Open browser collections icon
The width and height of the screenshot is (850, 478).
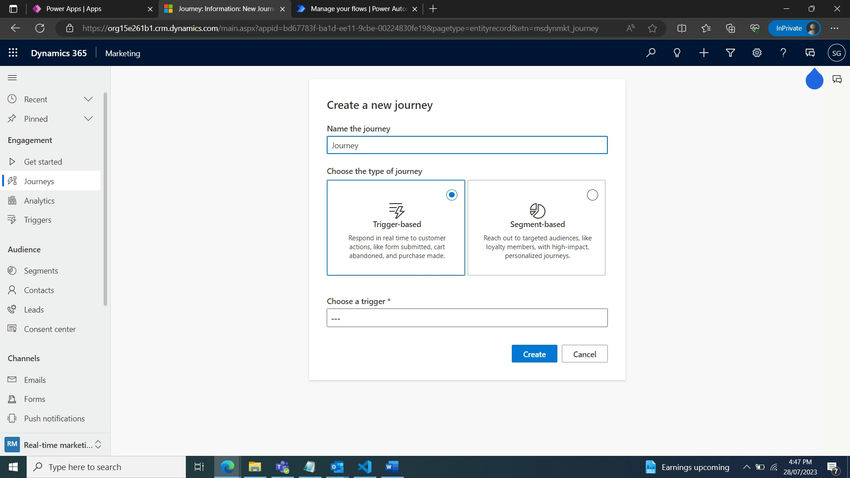pos(730,28)
